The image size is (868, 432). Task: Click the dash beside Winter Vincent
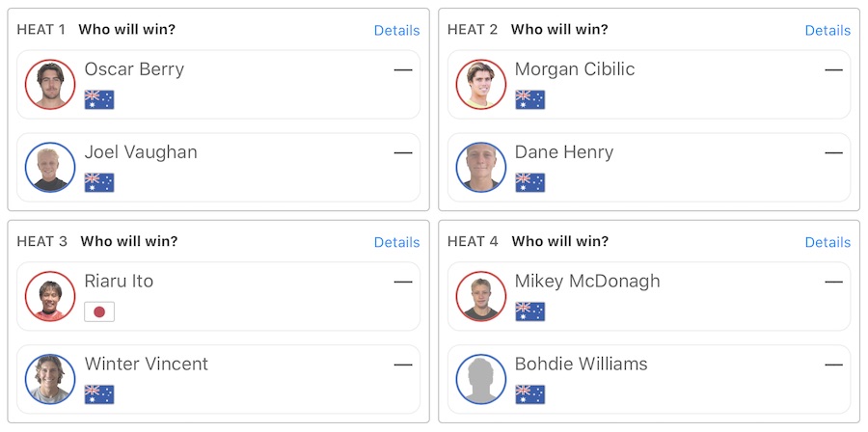click(403, 364)
